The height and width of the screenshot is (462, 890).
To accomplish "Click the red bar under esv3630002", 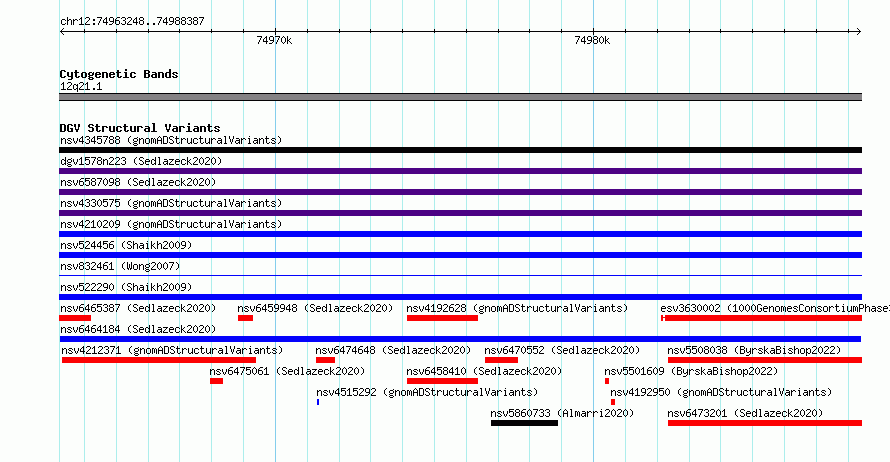I will [762, 318].
